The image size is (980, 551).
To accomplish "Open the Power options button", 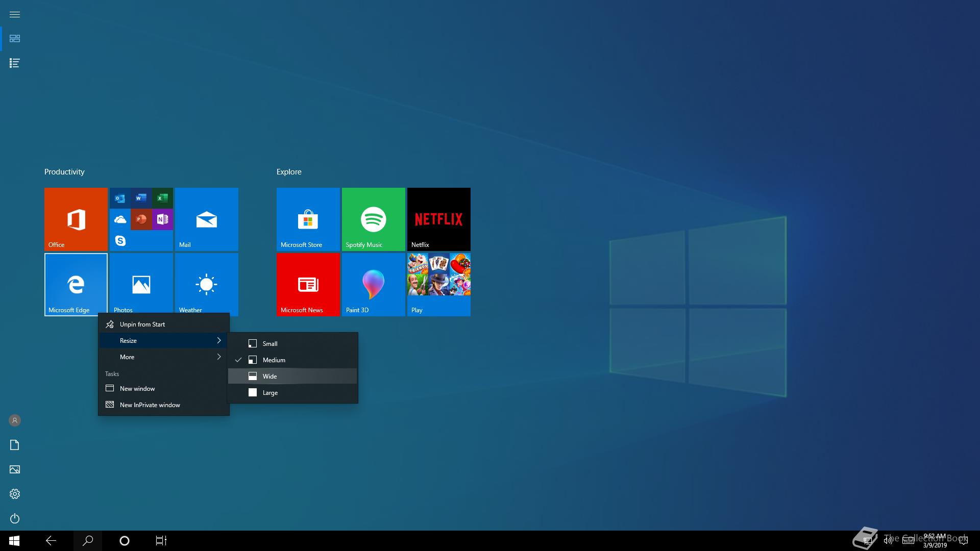I will click(15, 518).
